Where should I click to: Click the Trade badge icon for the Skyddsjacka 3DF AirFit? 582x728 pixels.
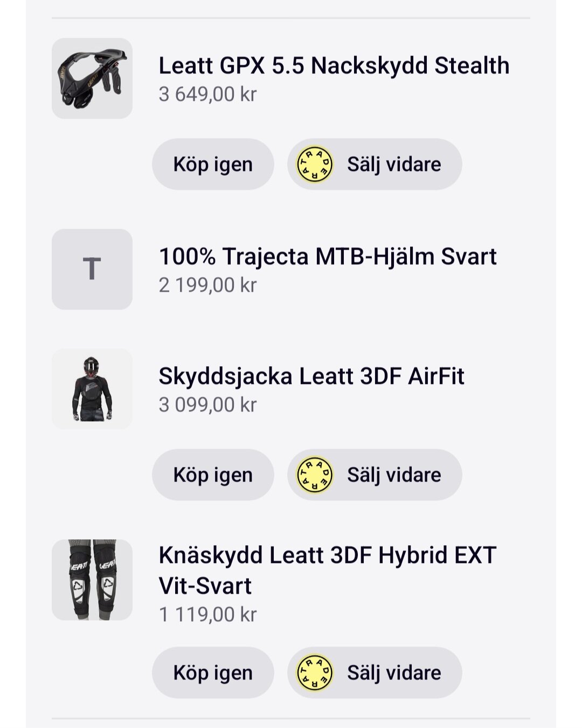click(315, 475)
